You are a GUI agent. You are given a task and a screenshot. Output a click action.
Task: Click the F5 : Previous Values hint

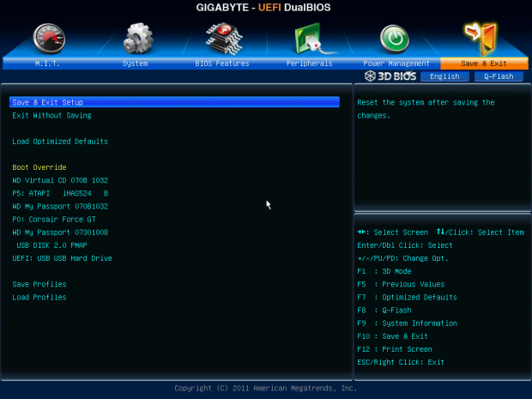(x=401, y=284)
